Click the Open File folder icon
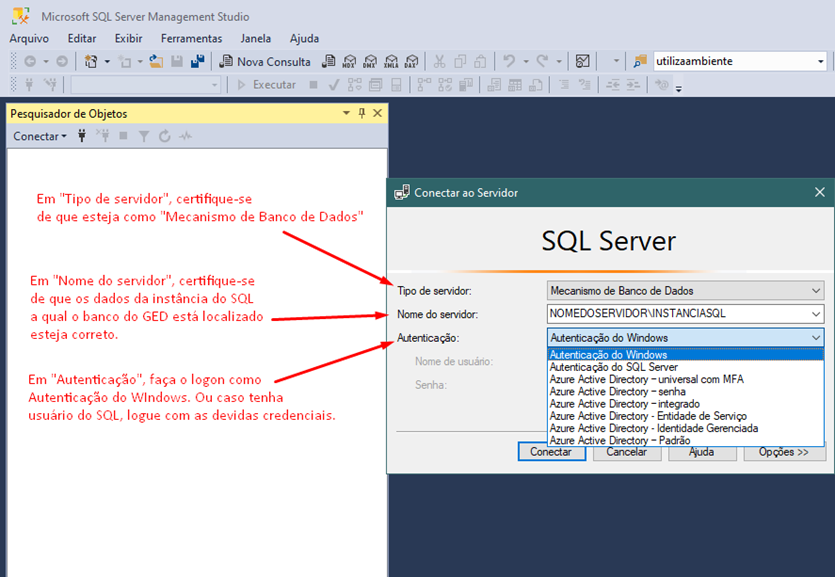This screenshot has width=835, height=577. tap(156, 62)
